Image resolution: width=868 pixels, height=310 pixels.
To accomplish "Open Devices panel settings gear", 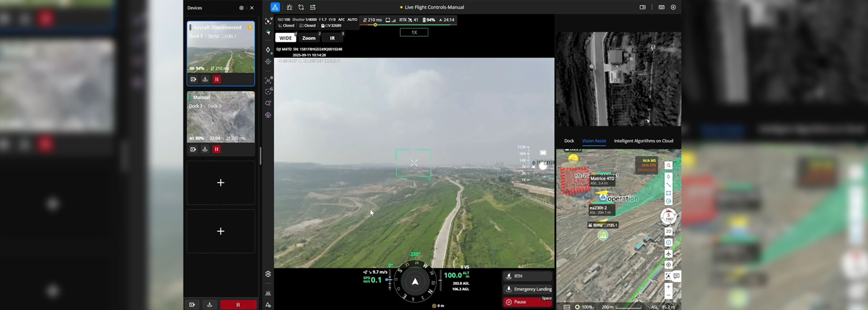I will coord(241,8).
